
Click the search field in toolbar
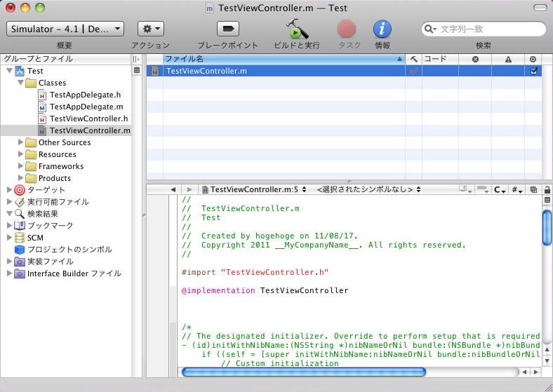[x=484, y=29]
